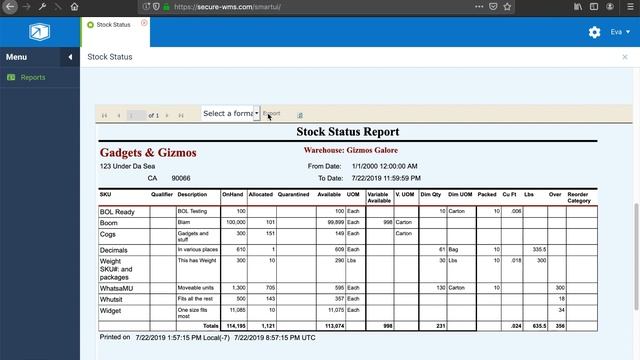Jump to the first report page
640x360 pixels.
104,116
